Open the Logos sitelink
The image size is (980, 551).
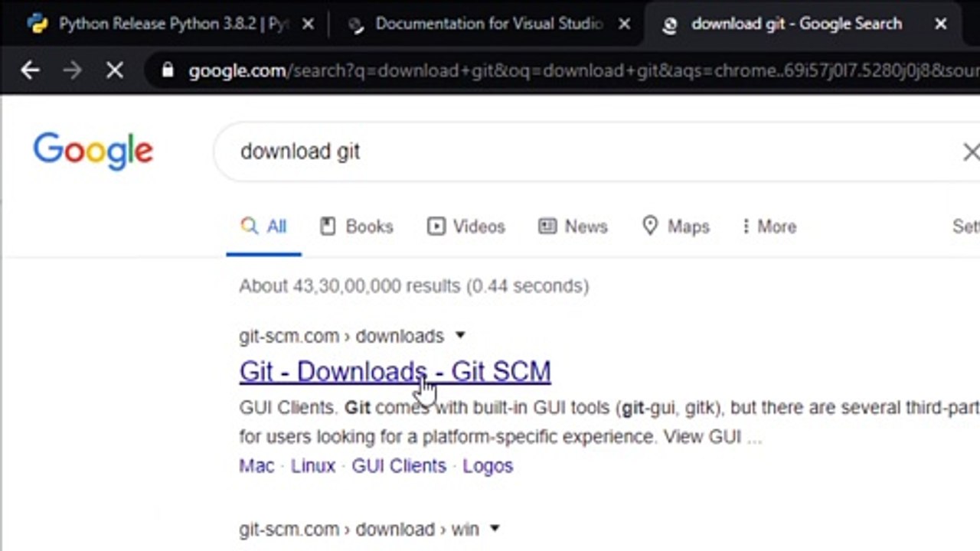[488, 466]
